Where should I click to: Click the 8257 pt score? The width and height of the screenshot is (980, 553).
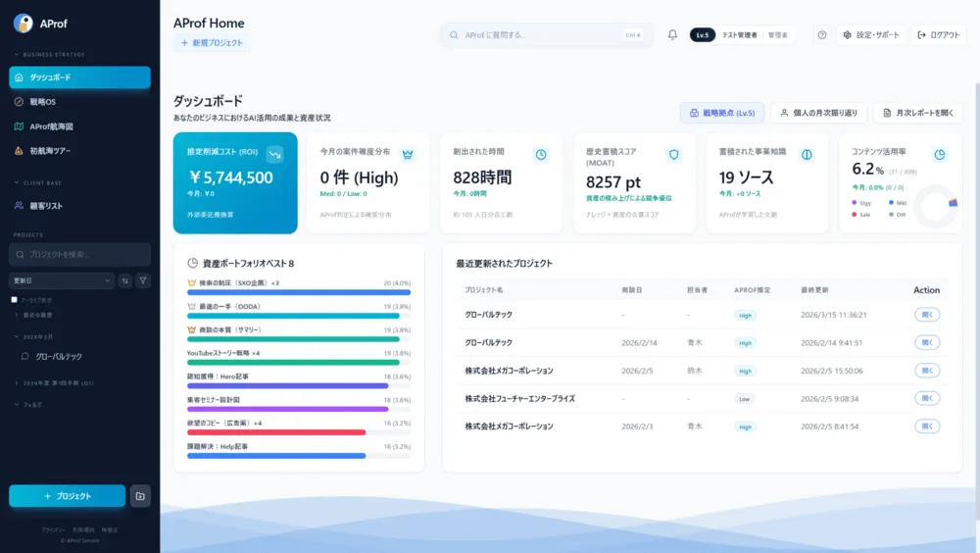tap(613, 182)
